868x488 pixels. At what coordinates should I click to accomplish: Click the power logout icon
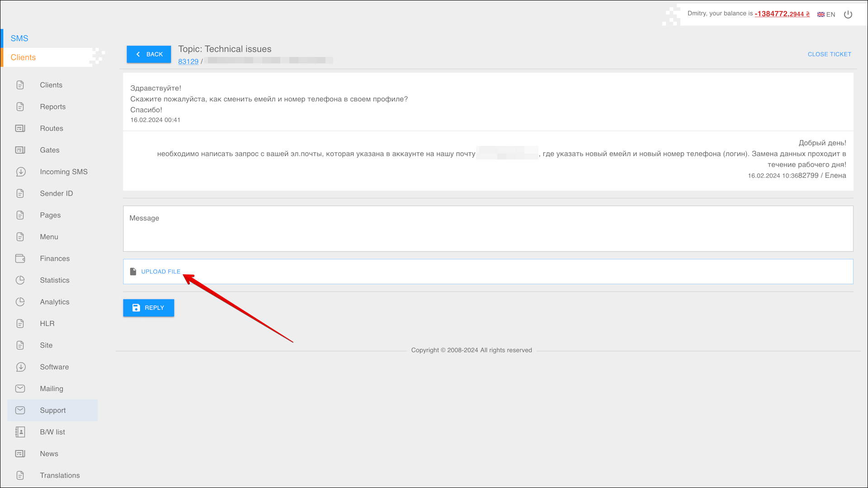848,14
